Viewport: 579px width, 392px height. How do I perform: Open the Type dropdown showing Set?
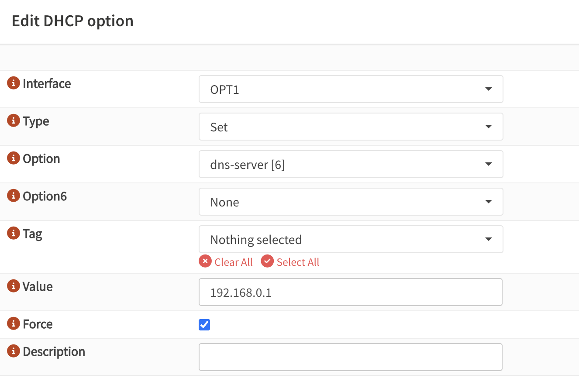click(x=351, y=127)
